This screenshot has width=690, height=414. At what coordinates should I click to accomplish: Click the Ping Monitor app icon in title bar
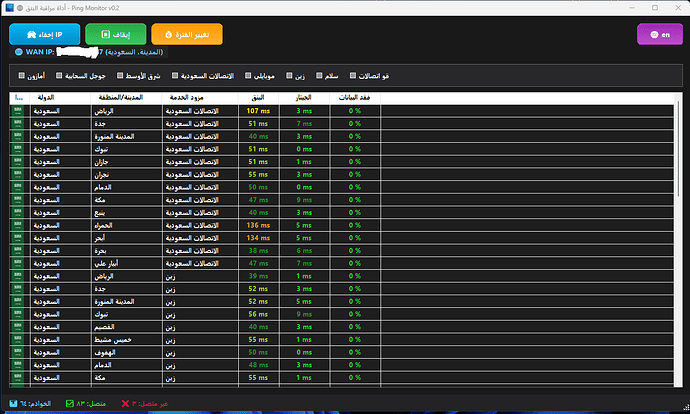[7, 7]
